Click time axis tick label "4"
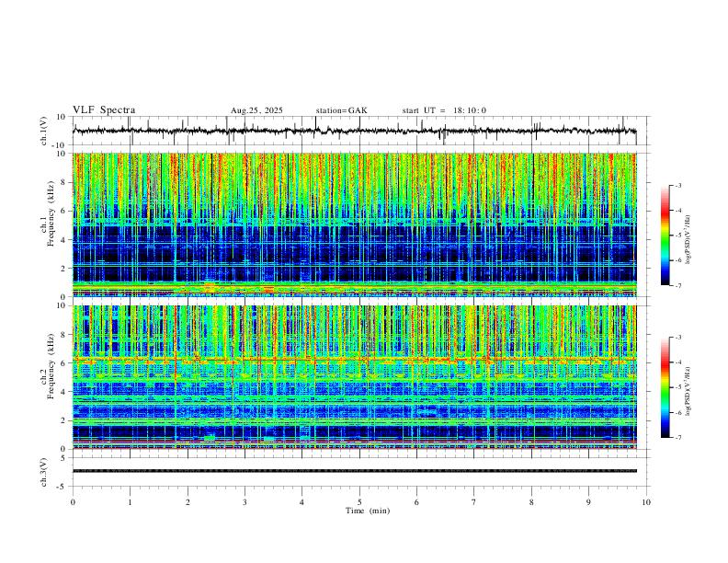The width and height of the screenshot is (728, 563). pos(301,502)
